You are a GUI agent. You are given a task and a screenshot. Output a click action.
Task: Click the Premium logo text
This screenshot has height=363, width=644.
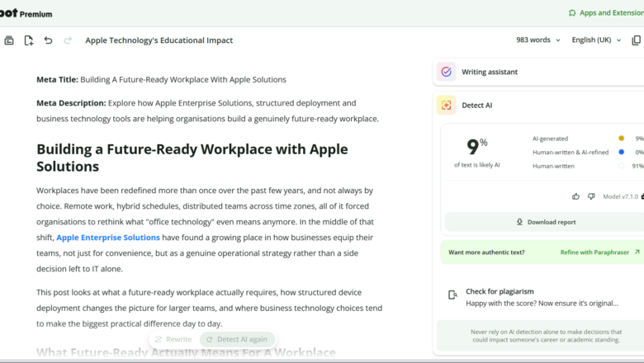(x=36, y=14)
